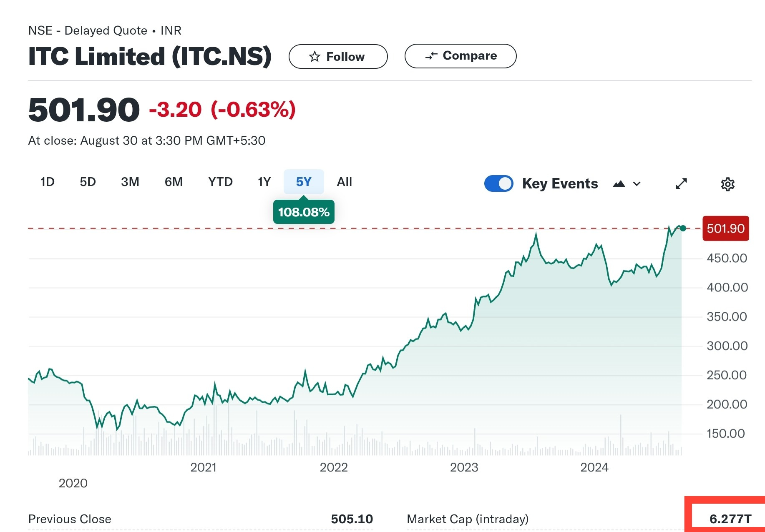
Task: Click the Market Cap (intraday) label
Action: [x=468, y=519]
